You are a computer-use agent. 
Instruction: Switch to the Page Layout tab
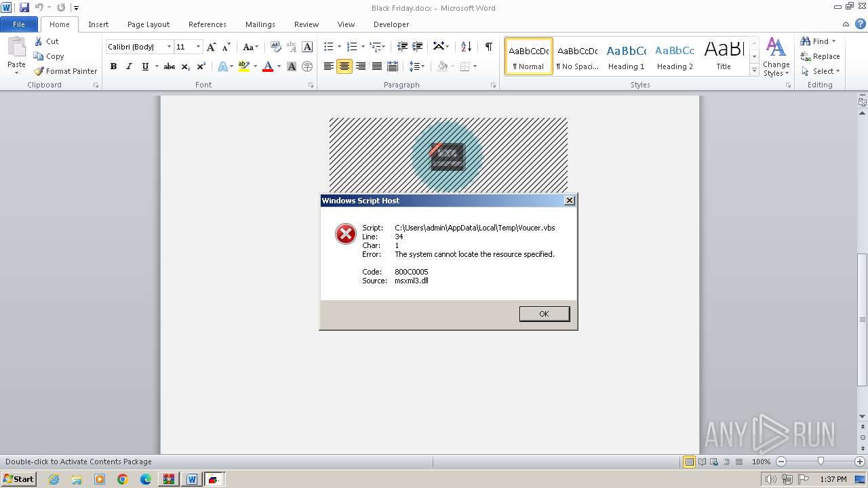(x=149, y=24)
